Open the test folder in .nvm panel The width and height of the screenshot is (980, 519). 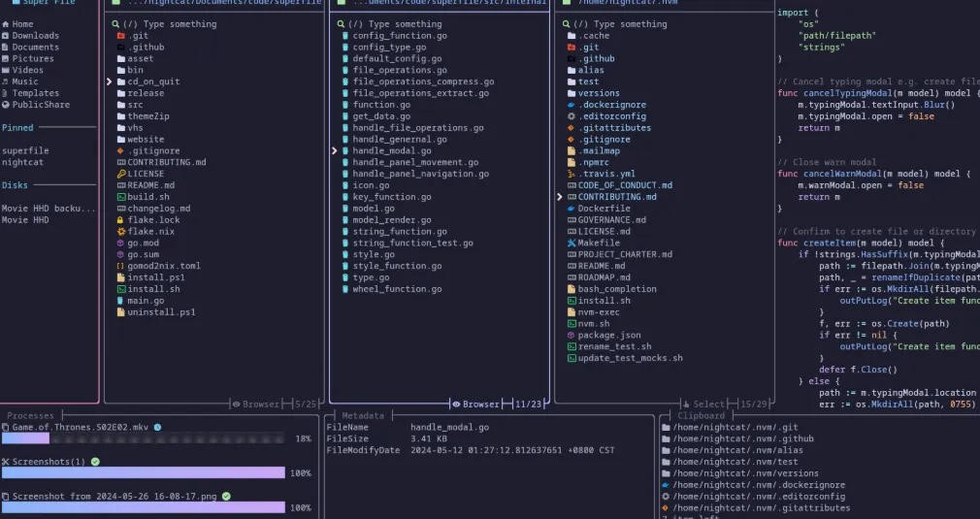588,81
